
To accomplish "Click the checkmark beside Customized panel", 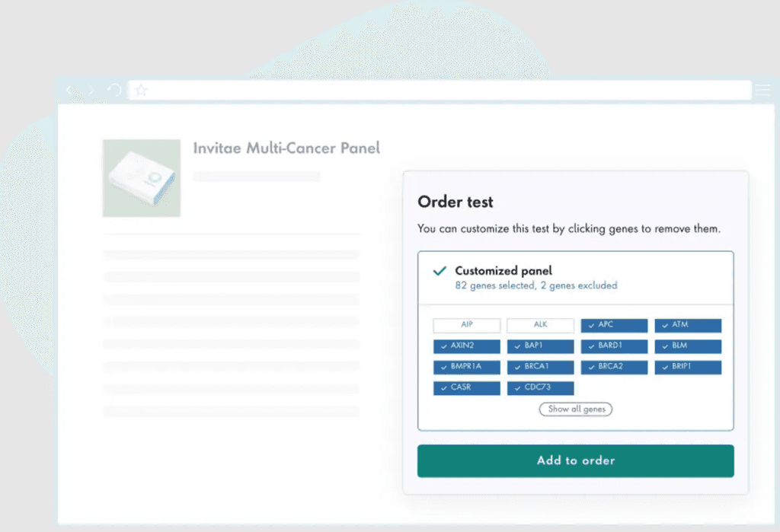I will 440,270.
